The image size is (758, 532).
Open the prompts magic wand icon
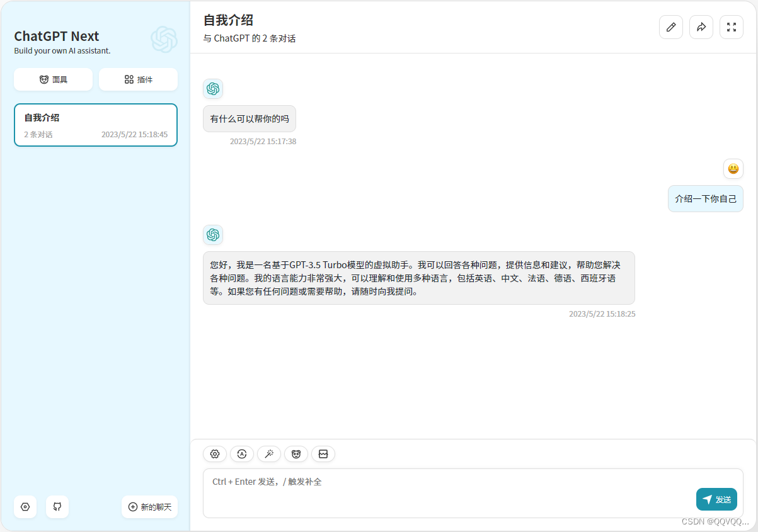tap(269, 454)
